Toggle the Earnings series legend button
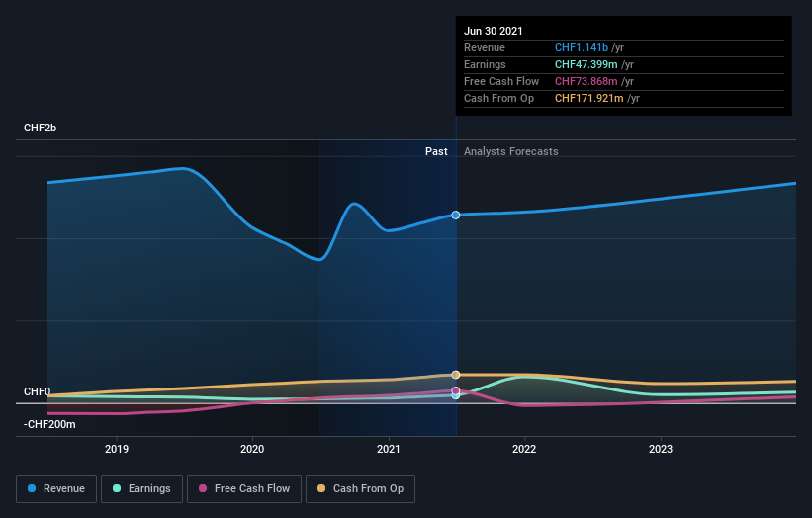812x518 pixels. click(141, 489)
